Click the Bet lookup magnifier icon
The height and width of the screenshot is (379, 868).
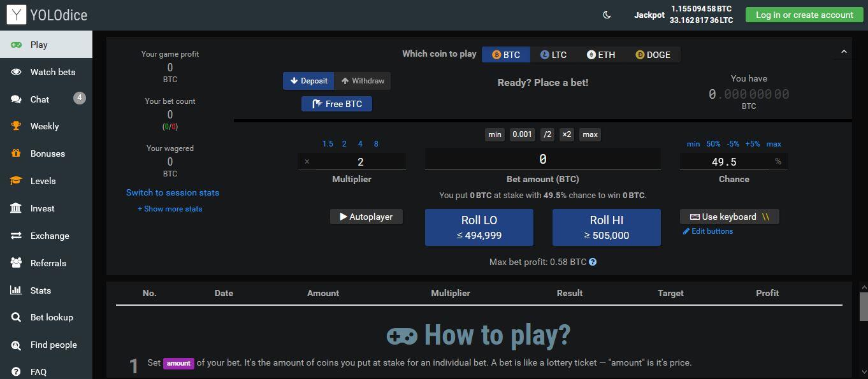16,317
